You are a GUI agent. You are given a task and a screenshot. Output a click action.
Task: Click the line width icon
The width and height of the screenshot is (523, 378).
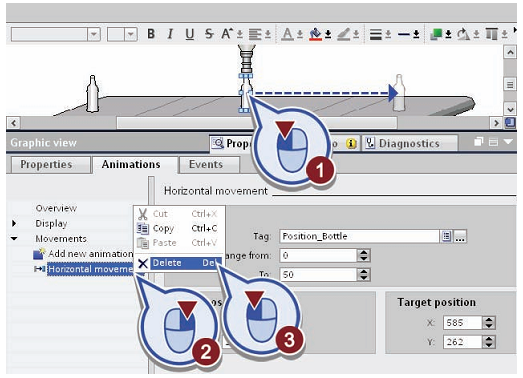[x=375, y=34]
